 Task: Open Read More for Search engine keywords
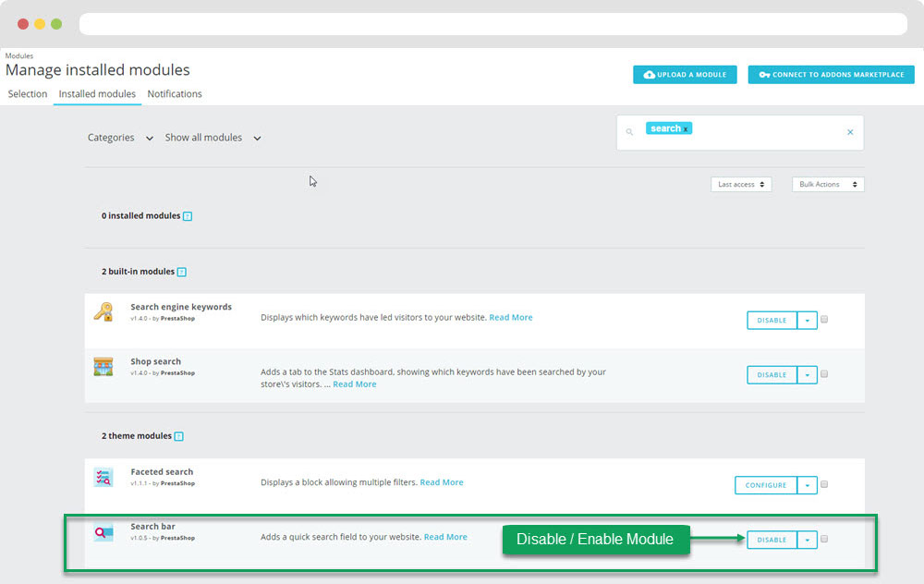coord(511,317)
